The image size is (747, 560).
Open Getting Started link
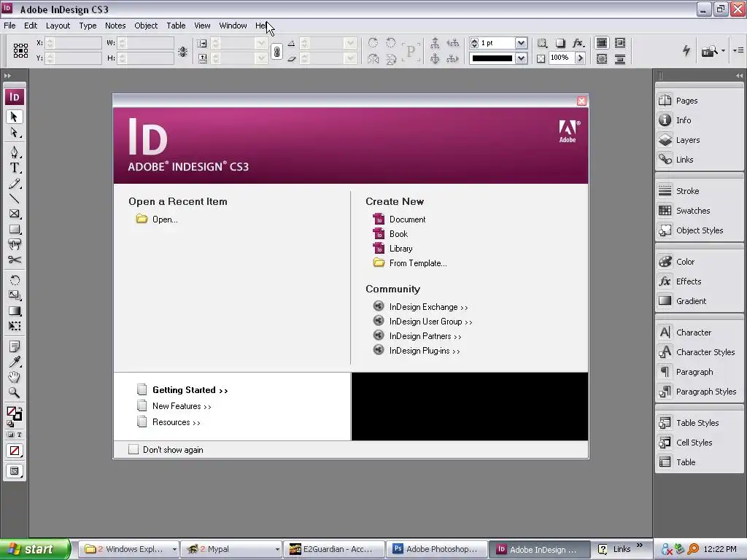190,390
